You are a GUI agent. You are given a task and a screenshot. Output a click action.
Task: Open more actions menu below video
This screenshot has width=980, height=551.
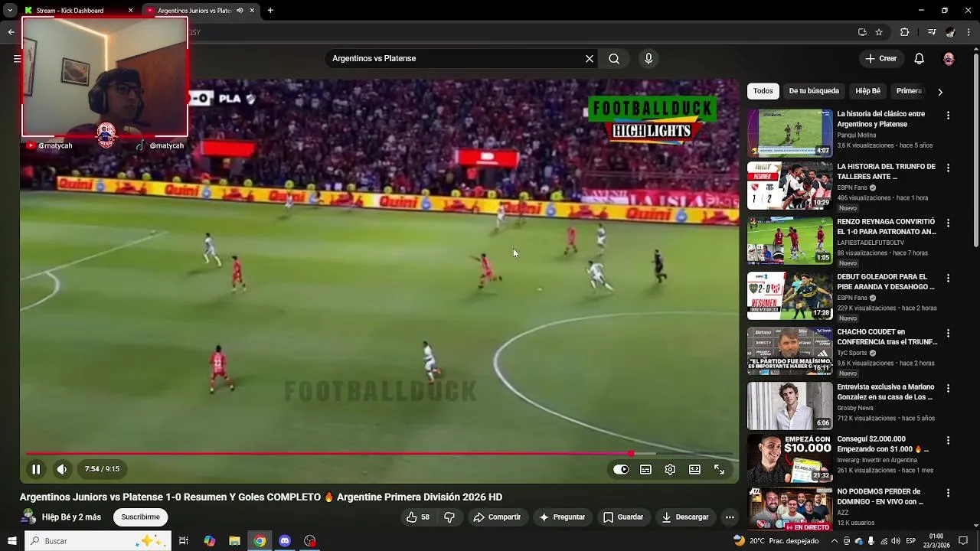730,517
